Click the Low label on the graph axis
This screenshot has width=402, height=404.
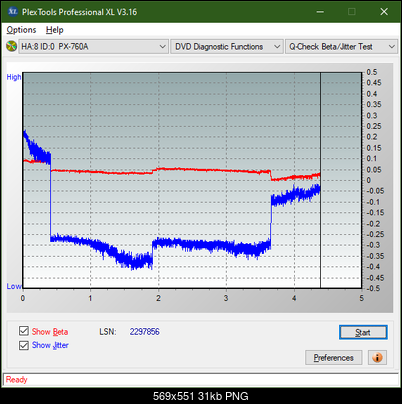(x=14, y=286)
